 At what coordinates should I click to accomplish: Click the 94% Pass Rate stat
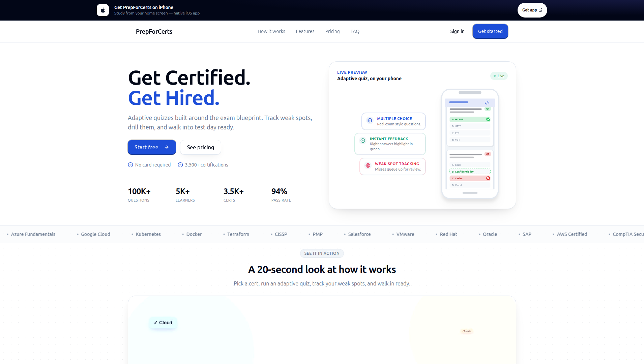pos(281,195)
